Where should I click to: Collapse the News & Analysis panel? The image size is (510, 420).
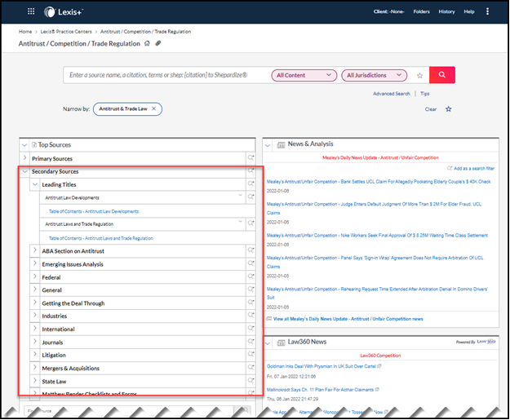[268, 145]
